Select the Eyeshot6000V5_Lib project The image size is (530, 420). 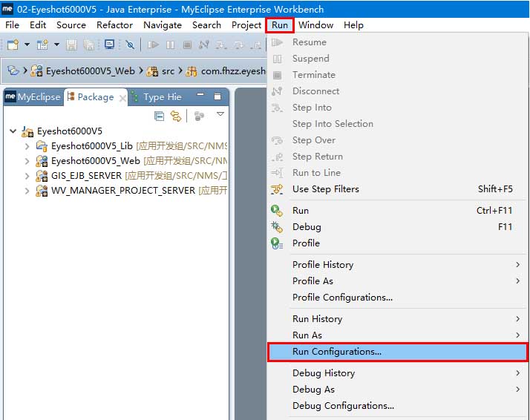91,146
